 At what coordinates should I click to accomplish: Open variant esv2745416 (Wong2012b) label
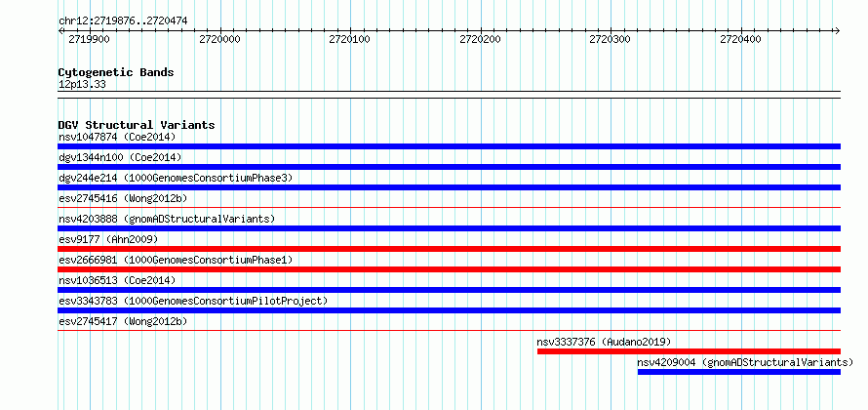123,198
